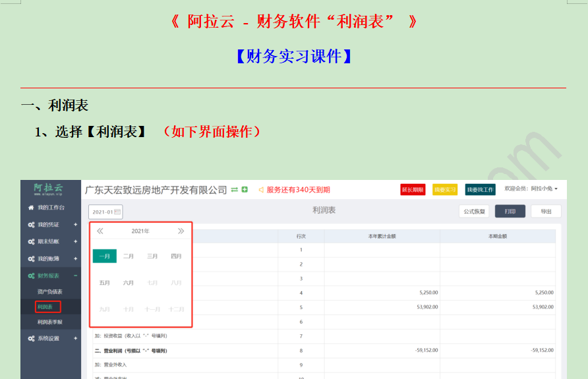Click row 二、营业利润 label
The image size is (588, 379).
click(131, 351)
